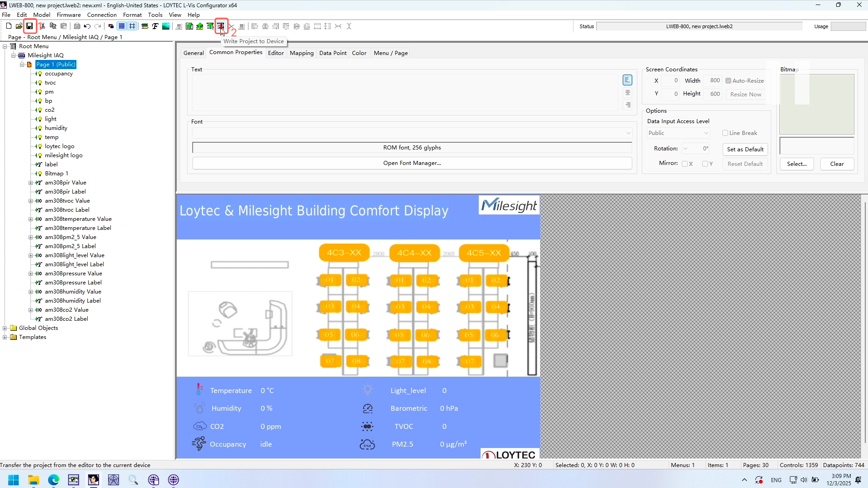Select the Bitmap 1 tree item

pyautogui.click(x=56, y=174)
